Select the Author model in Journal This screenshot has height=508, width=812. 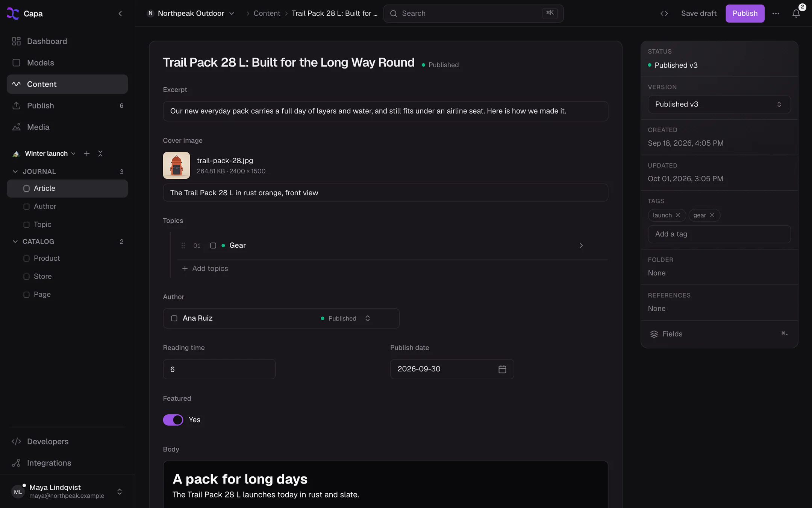[x=67, y=207]
